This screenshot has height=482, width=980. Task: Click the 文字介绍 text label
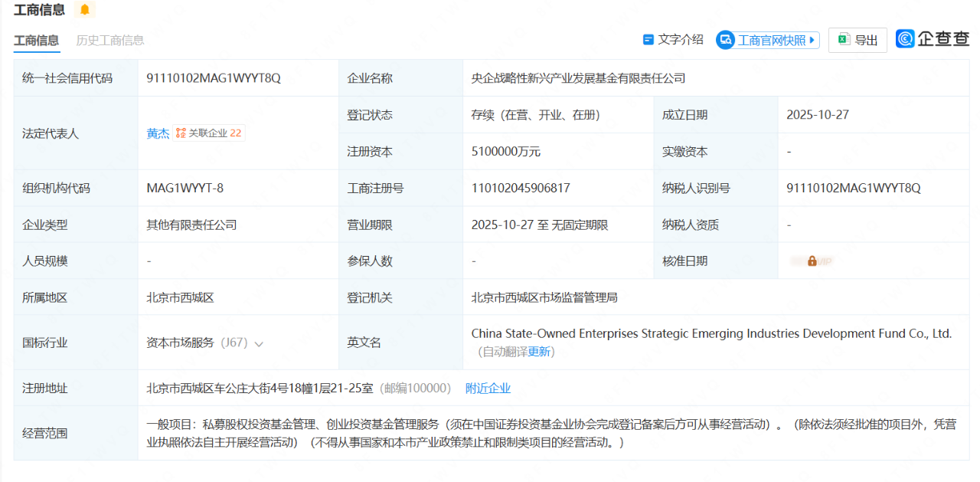[681, 40]
